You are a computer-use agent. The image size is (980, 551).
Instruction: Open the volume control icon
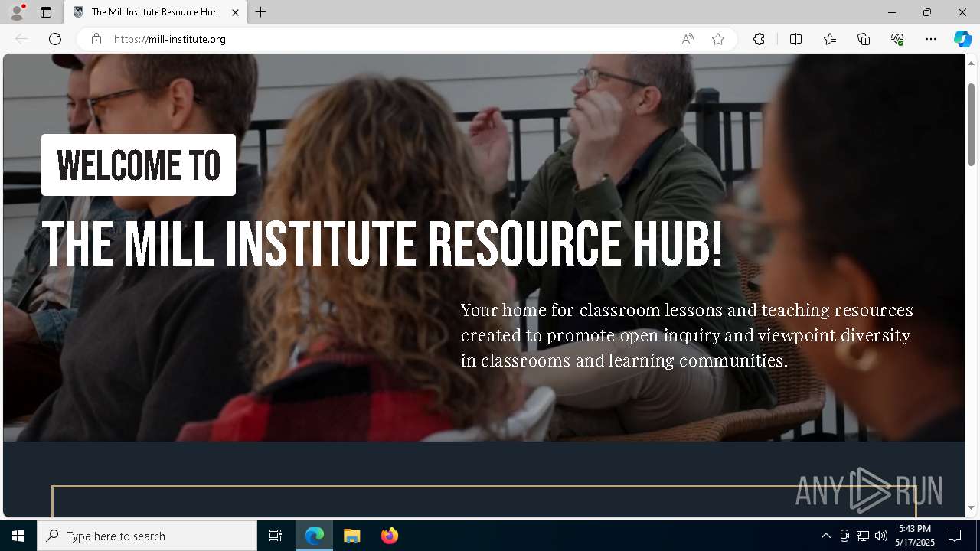click(x=881, y=536)
